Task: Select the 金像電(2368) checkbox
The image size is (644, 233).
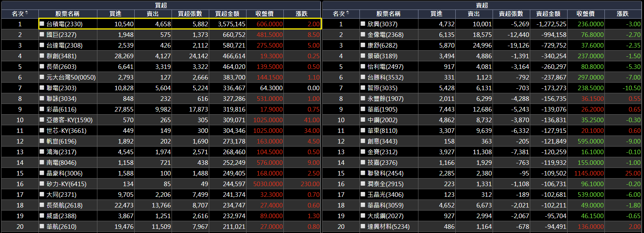Action: coord(363,34)
